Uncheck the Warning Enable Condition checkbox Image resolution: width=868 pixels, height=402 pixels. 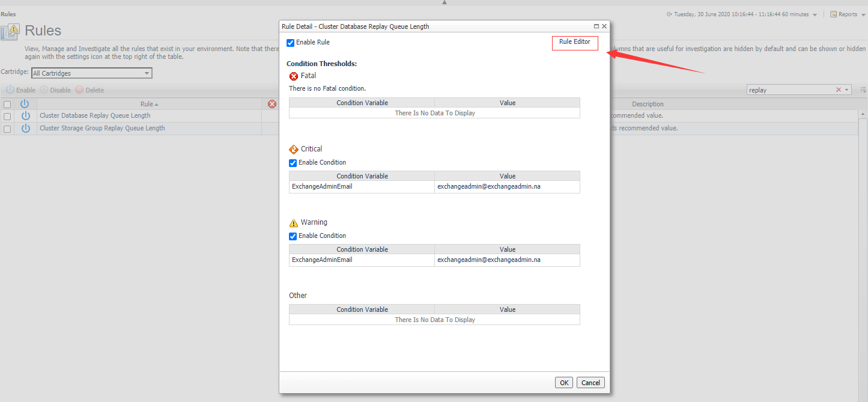coord(293,236)
